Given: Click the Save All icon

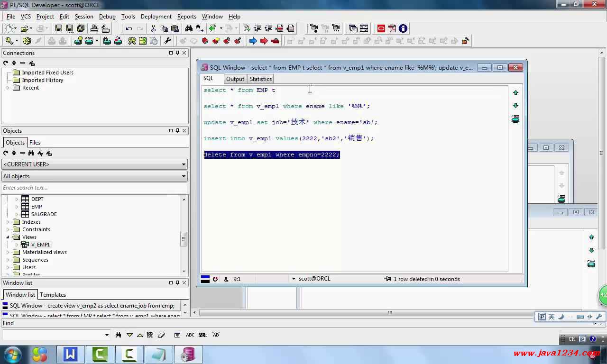Looking at the screenshot, I should 81,28.
